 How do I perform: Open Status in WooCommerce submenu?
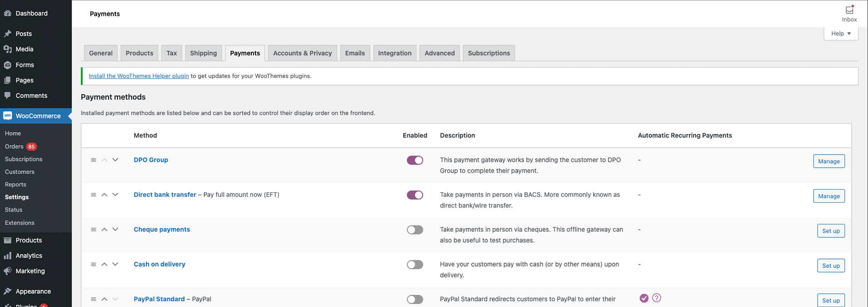(x=14, y=210)
